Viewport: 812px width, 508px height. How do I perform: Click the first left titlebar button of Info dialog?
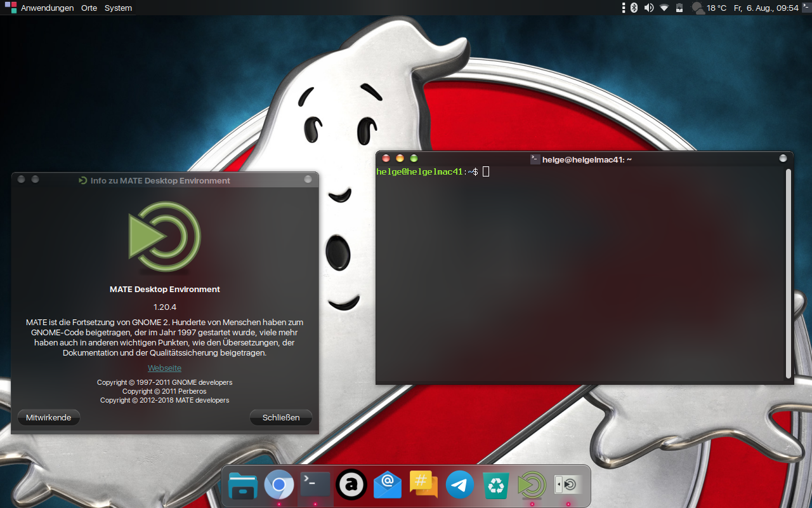22,179
